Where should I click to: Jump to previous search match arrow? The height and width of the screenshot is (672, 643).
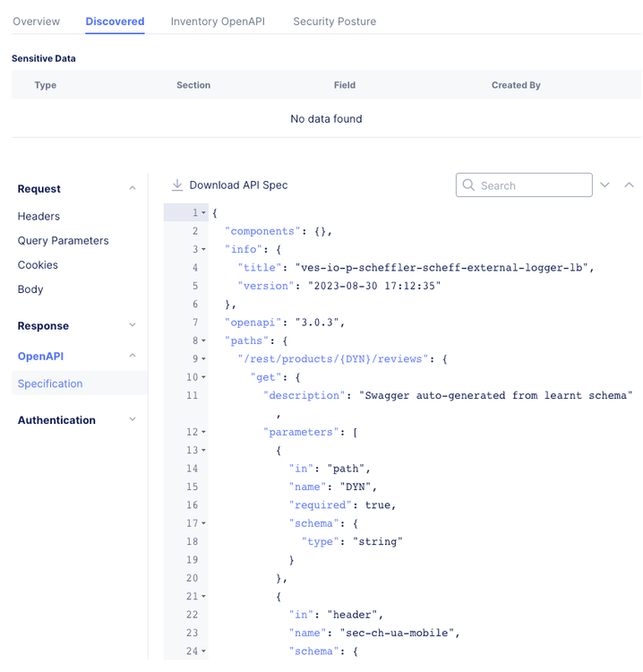(629, 185)
